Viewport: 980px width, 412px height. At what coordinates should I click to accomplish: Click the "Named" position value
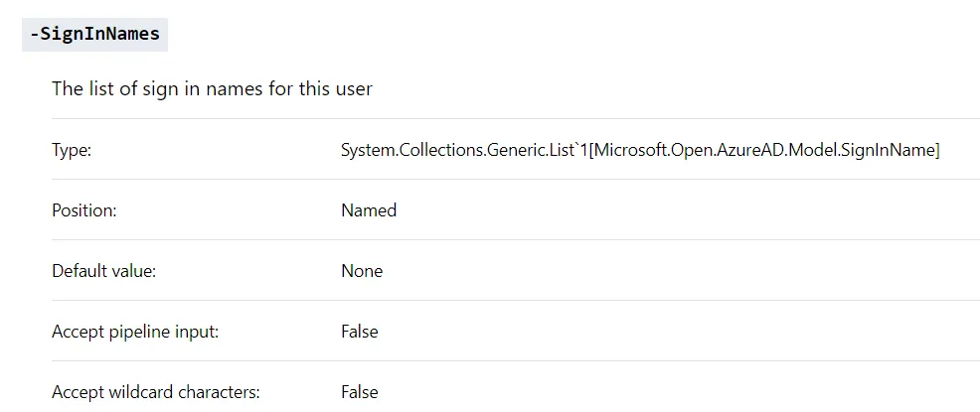click(x=369, y=210)
